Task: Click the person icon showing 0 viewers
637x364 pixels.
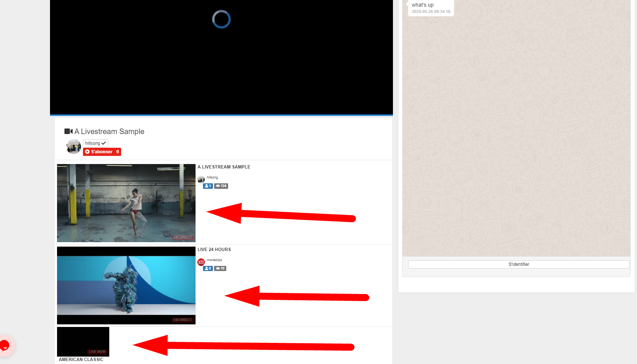Action: click(207, 268)
